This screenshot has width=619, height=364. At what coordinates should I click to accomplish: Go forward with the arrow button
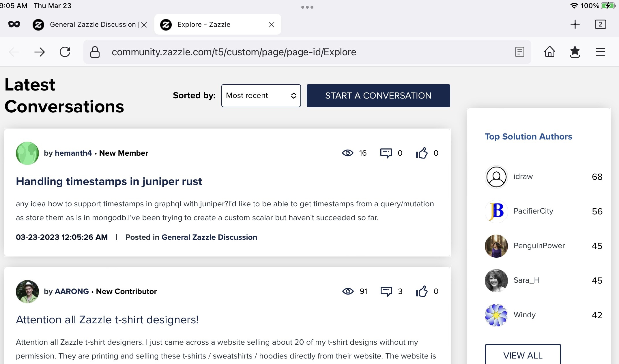(40, 52)
